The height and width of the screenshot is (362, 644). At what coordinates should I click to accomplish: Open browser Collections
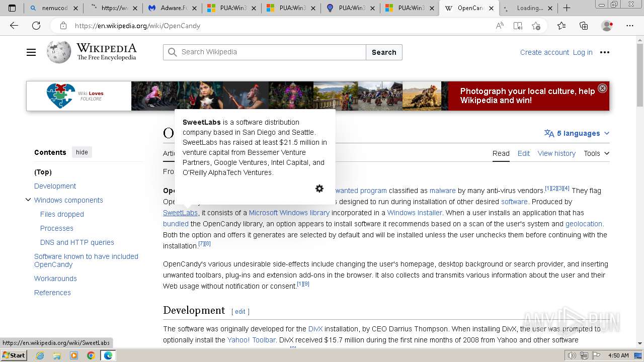(584, 26)
